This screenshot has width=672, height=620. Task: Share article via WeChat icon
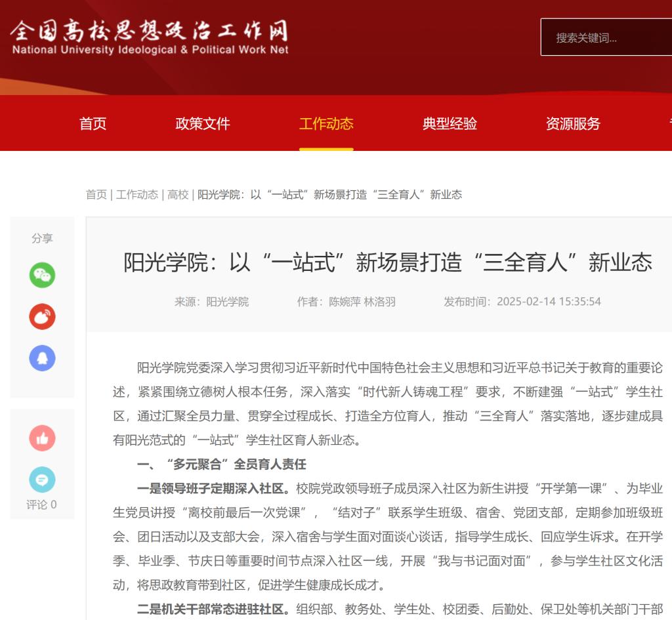[42, 275]
